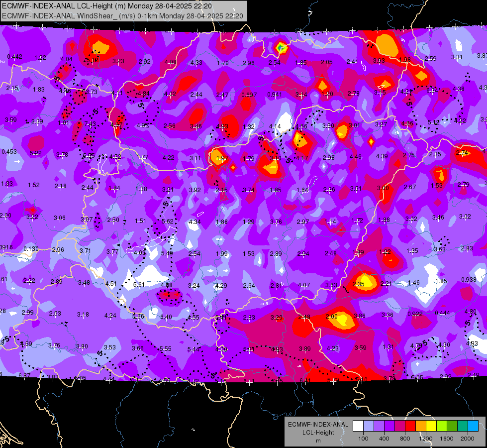The height and width of the screenshot is (448, 487).
Task: Click the legend label 'LCL-Height'
Action: pyautogui.click(x=318, y=433)
